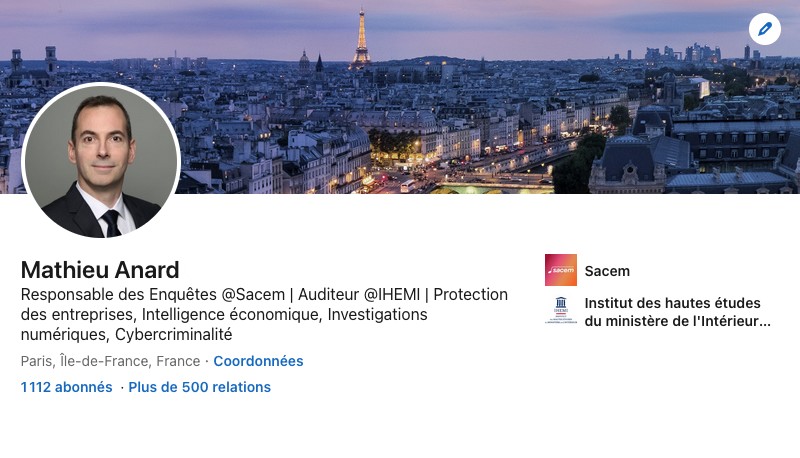Open the Sacem logo icon
Image resolution: width=800 pixels, height=458 pixels.
coord(561,270)
